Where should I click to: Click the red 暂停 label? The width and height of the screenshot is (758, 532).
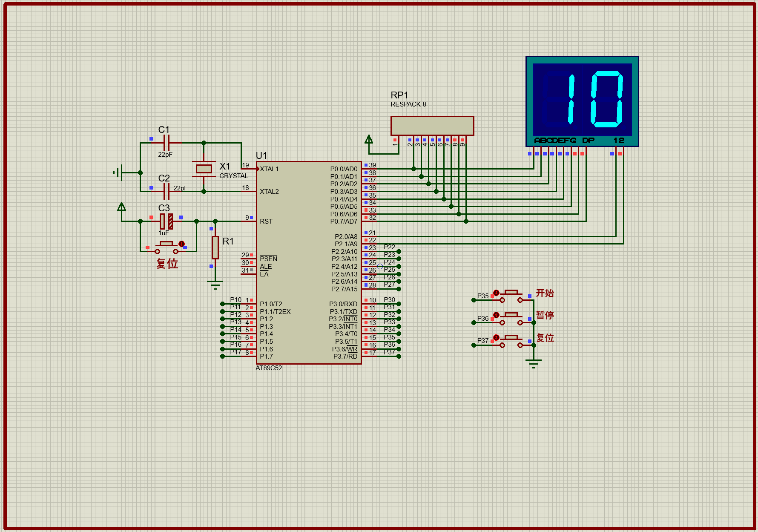coord(545,315)
